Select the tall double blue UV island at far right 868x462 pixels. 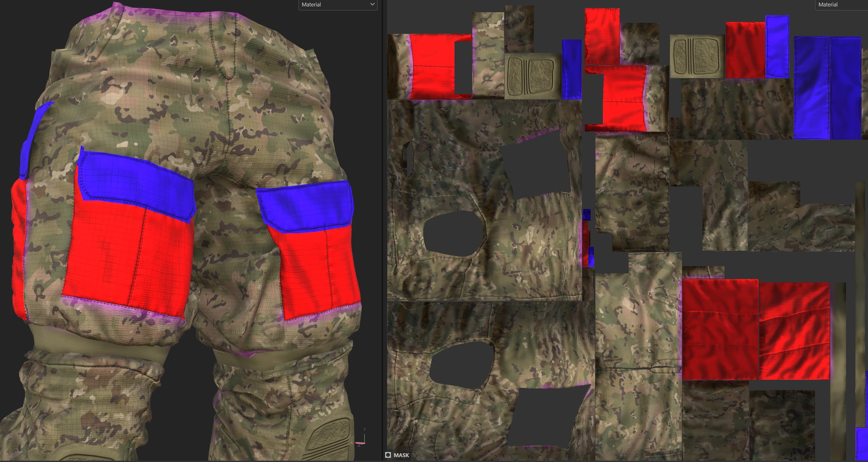[827, 88]
